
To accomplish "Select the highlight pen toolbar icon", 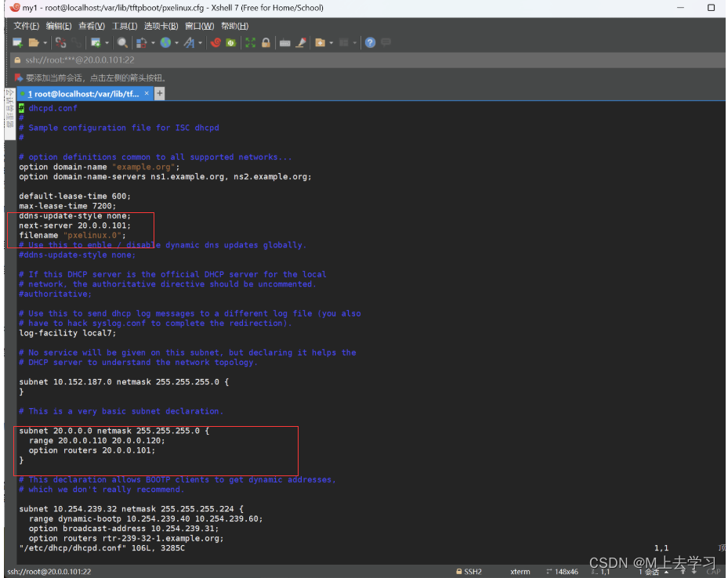I will coord(299,42).
